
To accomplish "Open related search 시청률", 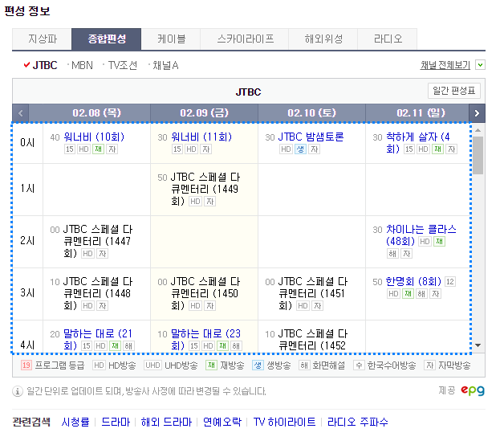I will [75, 422].
